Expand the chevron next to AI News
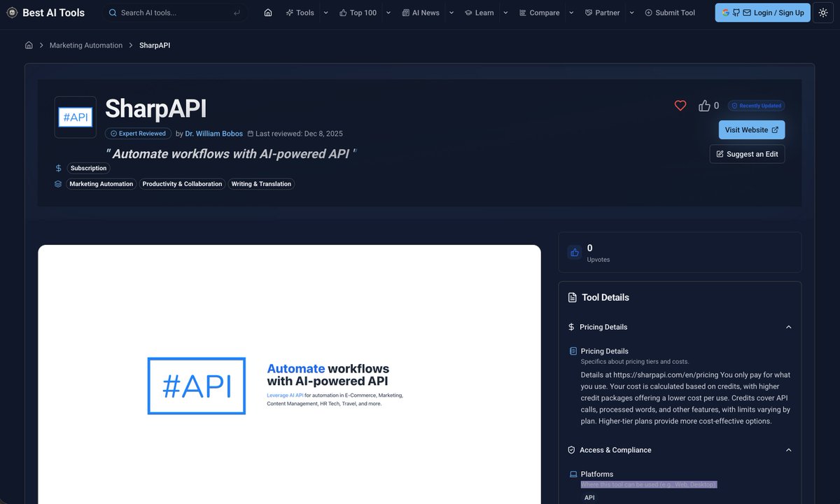Screen dimensions: 840x504 tap(451, 13)
